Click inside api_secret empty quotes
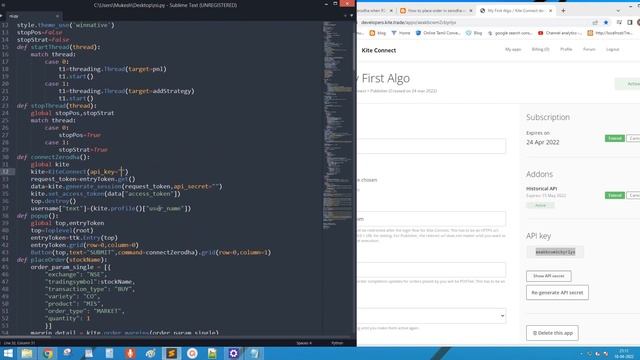This screenshot has width=640, height=360. [x=215, y=187]
